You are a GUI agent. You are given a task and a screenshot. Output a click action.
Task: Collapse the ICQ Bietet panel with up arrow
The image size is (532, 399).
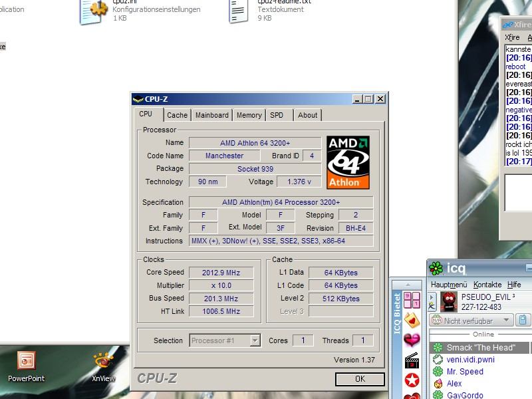[408, 285]
